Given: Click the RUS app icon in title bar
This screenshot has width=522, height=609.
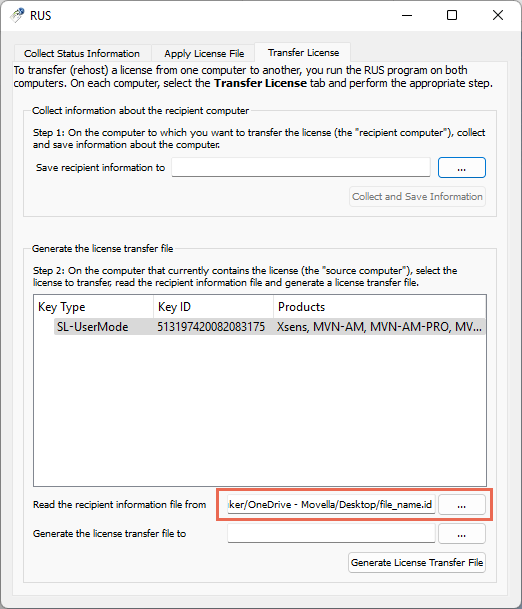Looking at the screenshot, I should [x=17, y=16].
